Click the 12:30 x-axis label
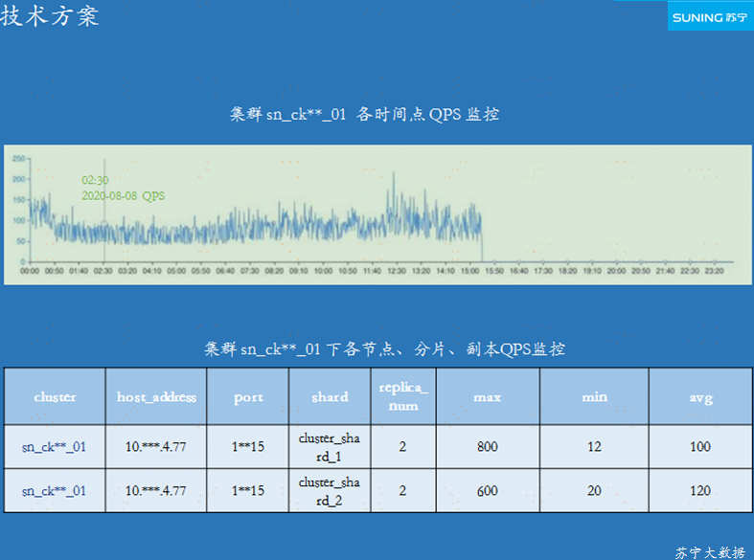Screen dimensions: 754x560 click(397, 271)
